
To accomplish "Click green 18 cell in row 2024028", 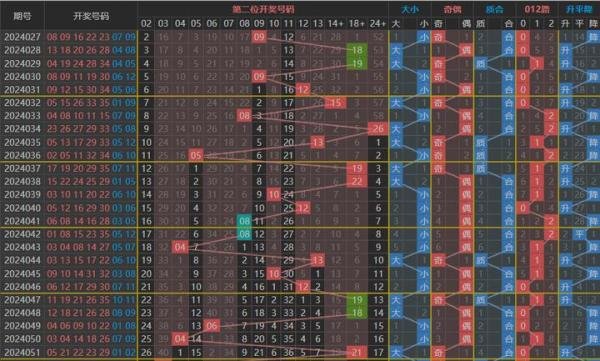I will 357,50.
